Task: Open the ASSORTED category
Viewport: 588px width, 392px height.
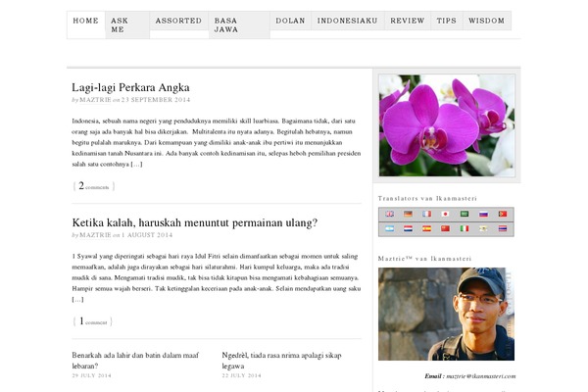Action: tap(179, 21)
